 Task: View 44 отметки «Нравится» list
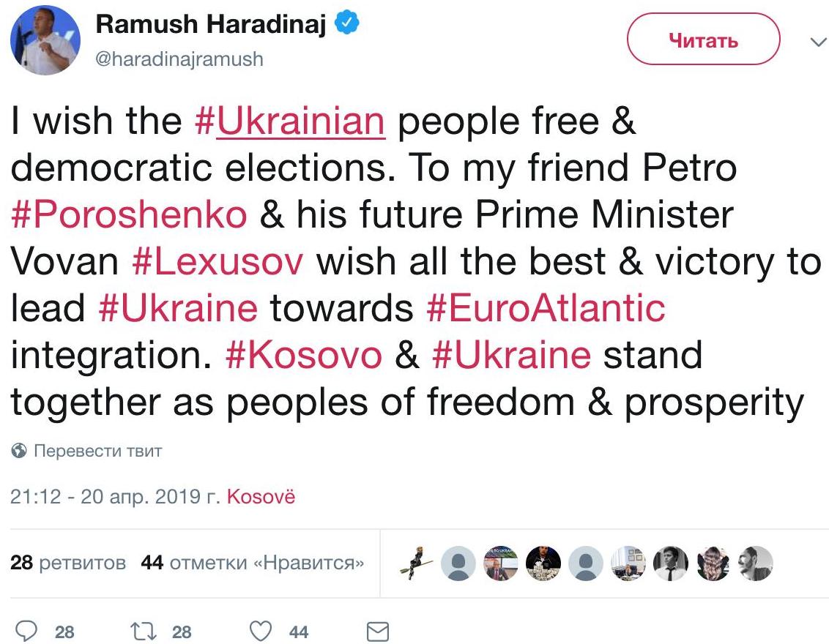[253, 563]
